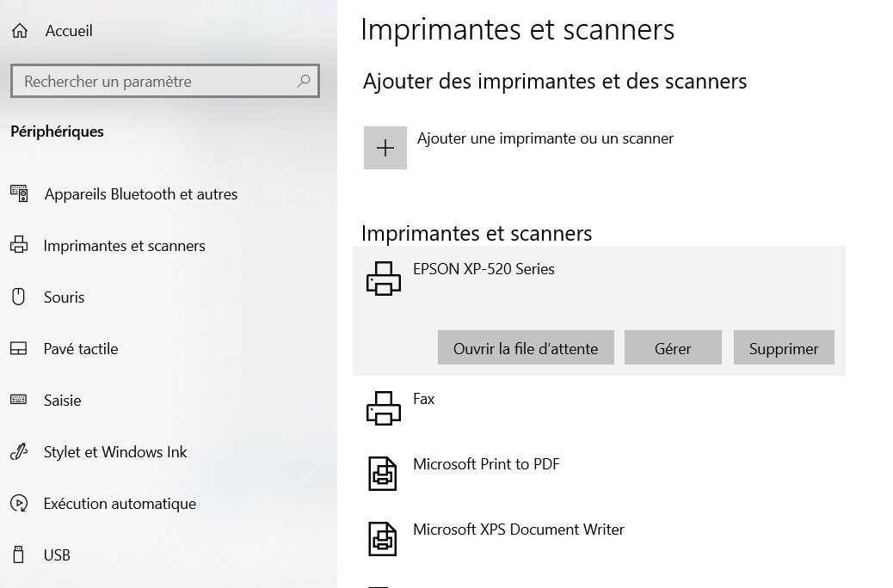This screenshot has height=588, width=893.
Task: Go to Pavé tactile settings
Action: (x=81, y=349)
